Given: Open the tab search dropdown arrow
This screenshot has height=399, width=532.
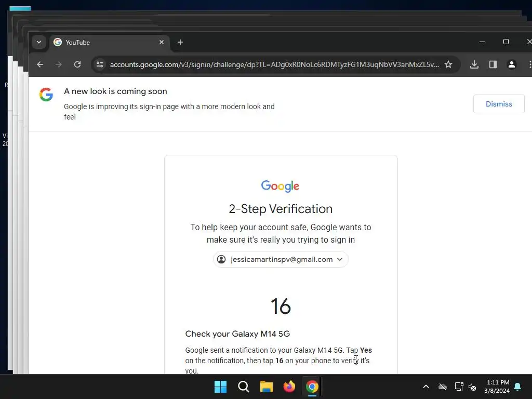Looking at the screenshot, I should pos(39,43).
